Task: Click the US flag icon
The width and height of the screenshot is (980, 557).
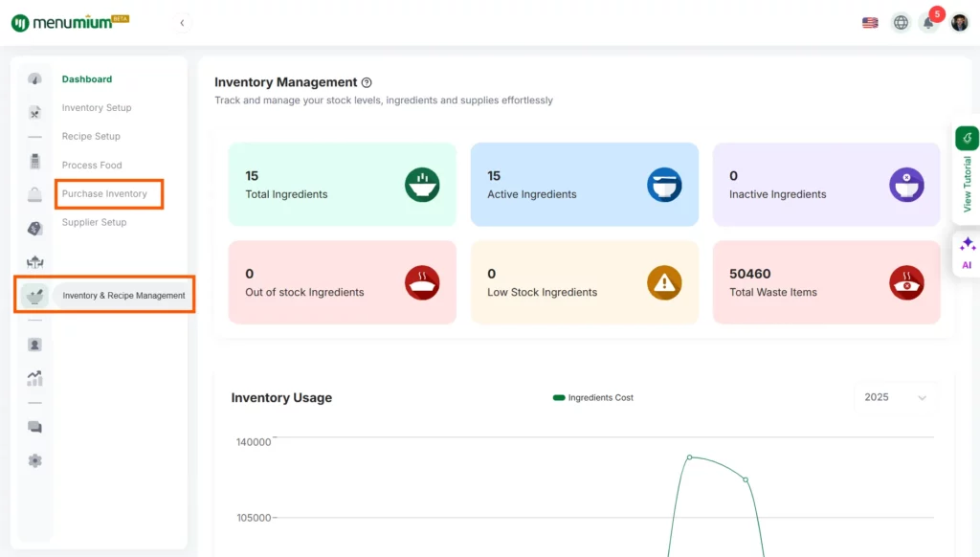Action: [870, 23]
